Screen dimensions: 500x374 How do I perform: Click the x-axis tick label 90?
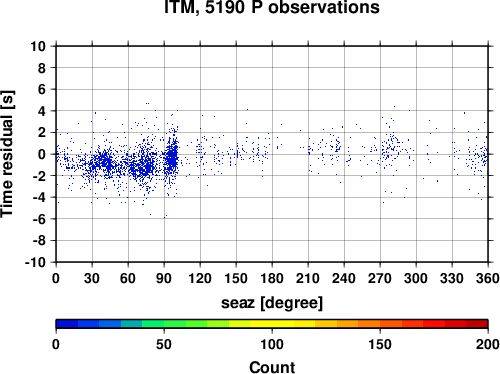[164, 278]
